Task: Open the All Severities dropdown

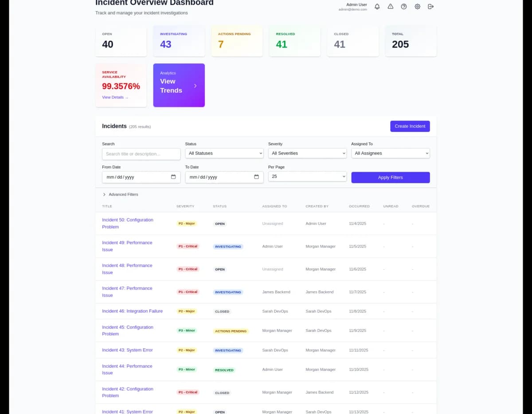Action: tap(307, 153)
